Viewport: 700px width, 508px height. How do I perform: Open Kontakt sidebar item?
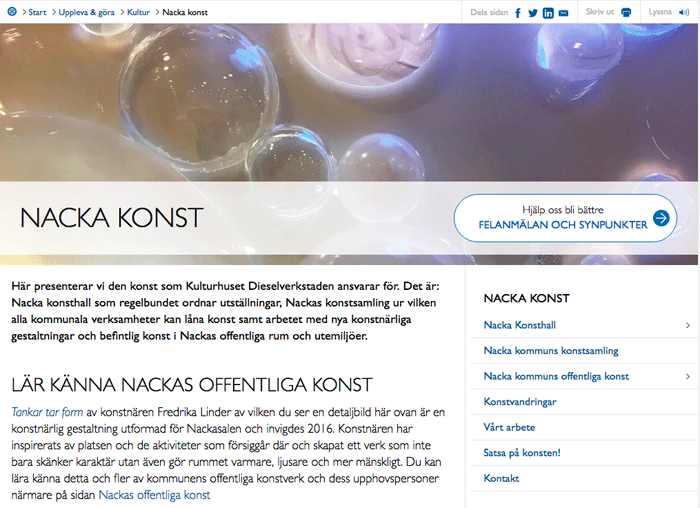[x=501, y=478]
